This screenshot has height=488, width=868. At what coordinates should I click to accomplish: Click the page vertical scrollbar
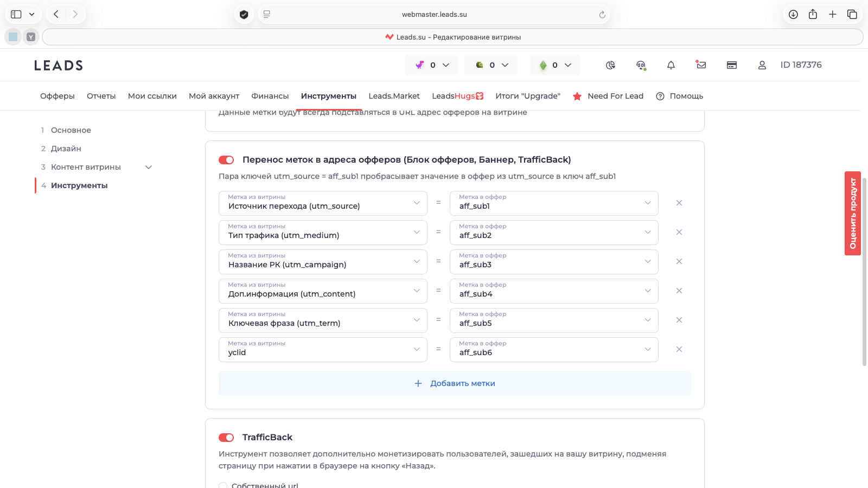[864, 271]
